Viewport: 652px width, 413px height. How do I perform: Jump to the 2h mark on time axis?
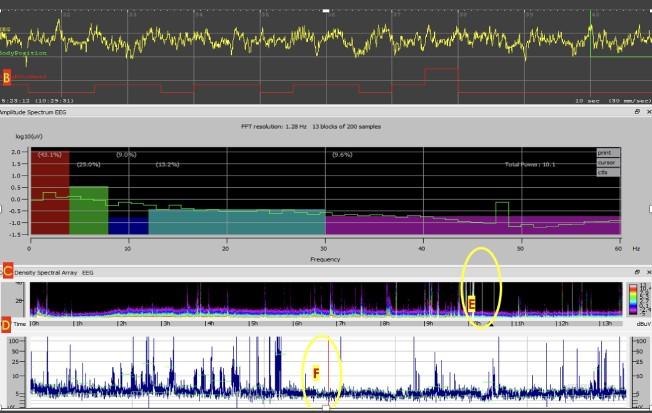pos(122,324)
